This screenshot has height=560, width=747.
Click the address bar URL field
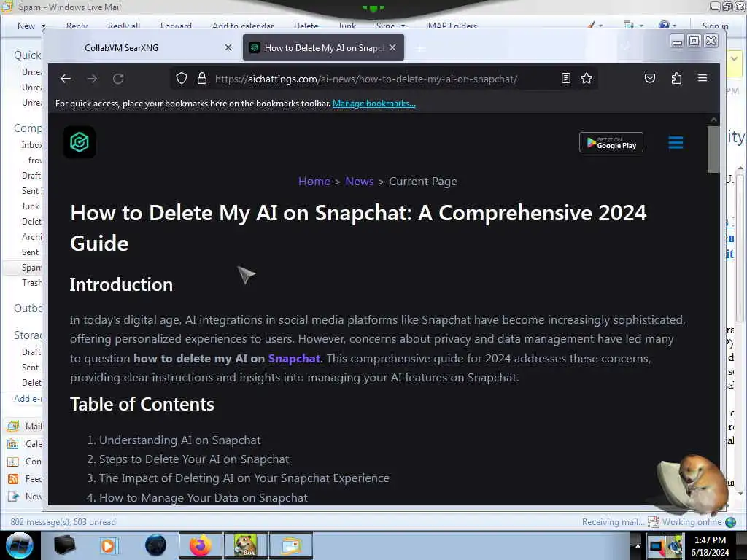coord(365,79)
